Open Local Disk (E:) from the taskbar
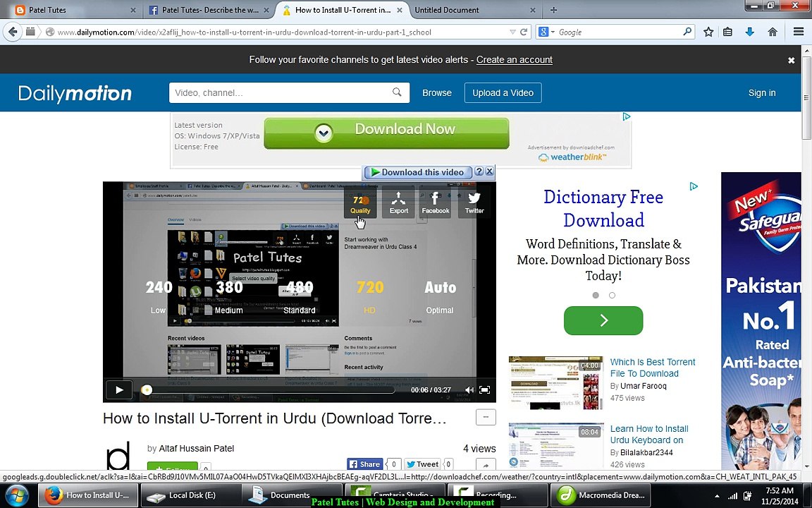This screenshot has width=812, height=508. coord(192,495)
